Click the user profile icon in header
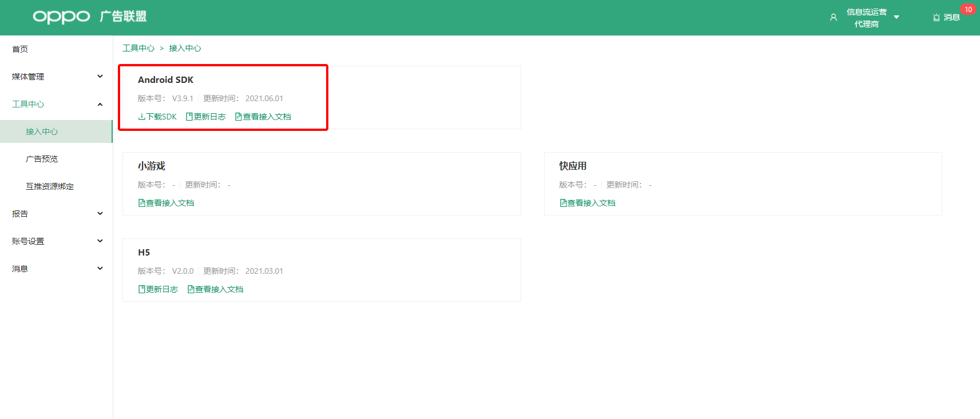This screenshot has width=980, height=419. pyautogui.click(x=833, y=18)
